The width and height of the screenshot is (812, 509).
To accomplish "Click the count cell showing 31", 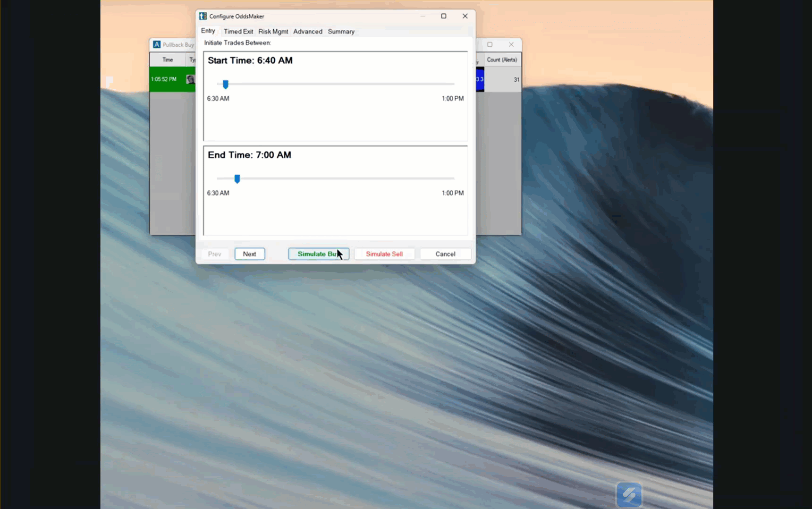I will point(503,79).
